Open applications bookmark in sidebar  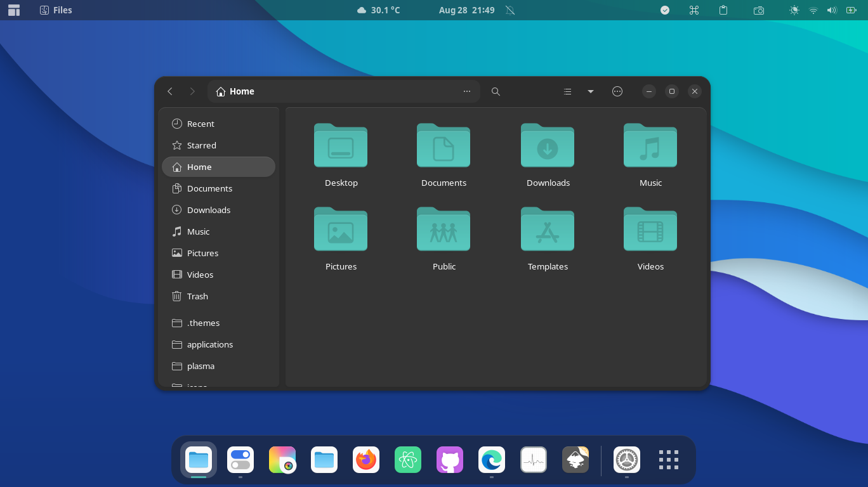[219, 344]
